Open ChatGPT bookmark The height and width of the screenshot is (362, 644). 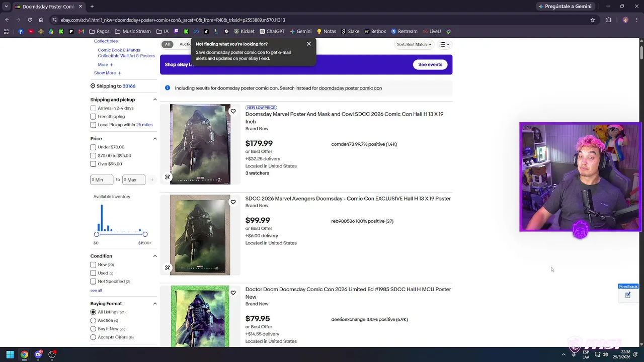(272, 31)
